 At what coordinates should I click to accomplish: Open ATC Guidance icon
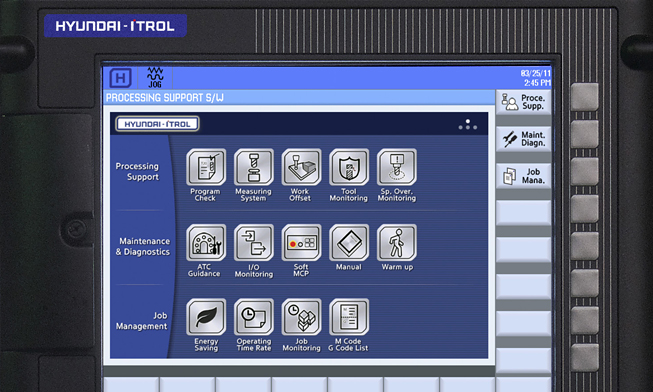[206, 242]
